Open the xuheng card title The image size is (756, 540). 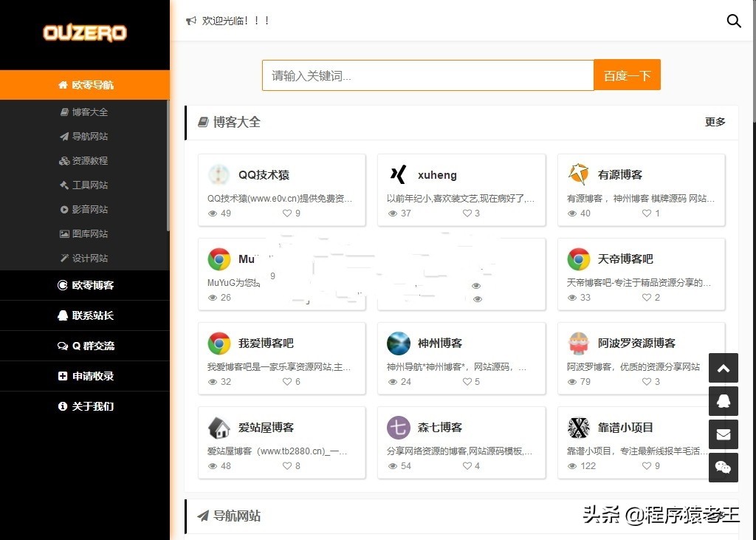pyautogui.click(x=437, y=174)
